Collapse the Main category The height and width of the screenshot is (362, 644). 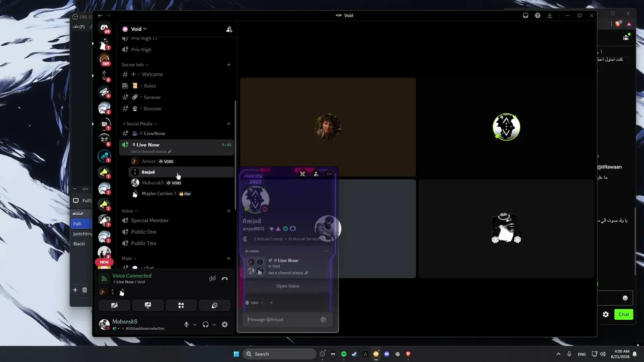tap(129, 258)
